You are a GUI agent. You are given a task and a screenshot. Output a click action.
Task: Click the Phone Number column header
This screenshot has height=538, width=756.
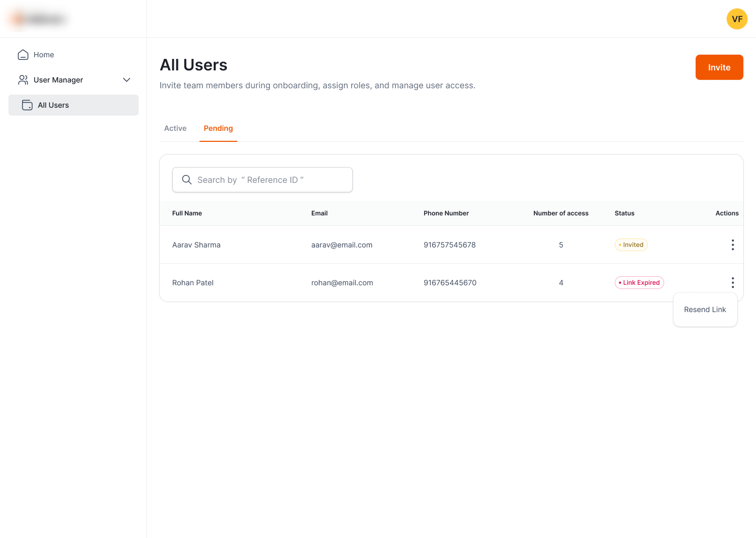(446, 213)
